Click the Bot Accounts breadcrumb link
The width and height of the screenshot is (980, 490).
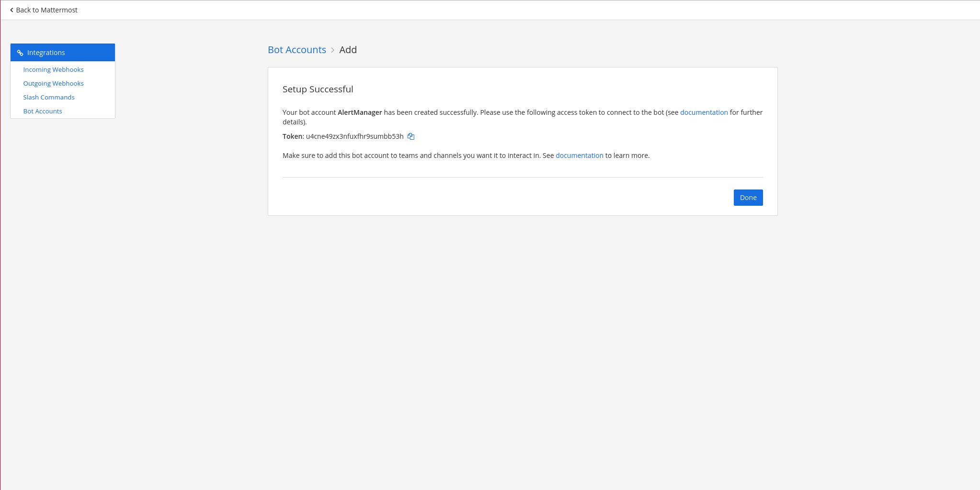(296, 50)
